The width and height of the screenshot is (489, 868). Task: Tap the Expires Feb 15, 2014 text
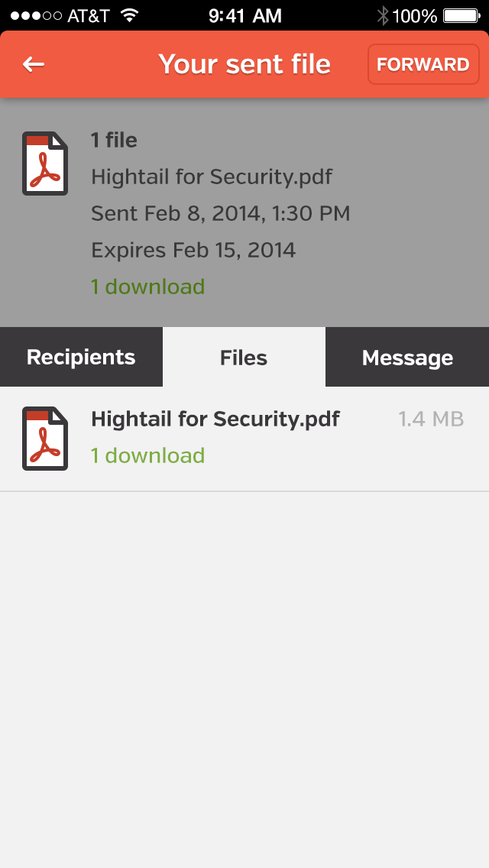coord(193,250)
